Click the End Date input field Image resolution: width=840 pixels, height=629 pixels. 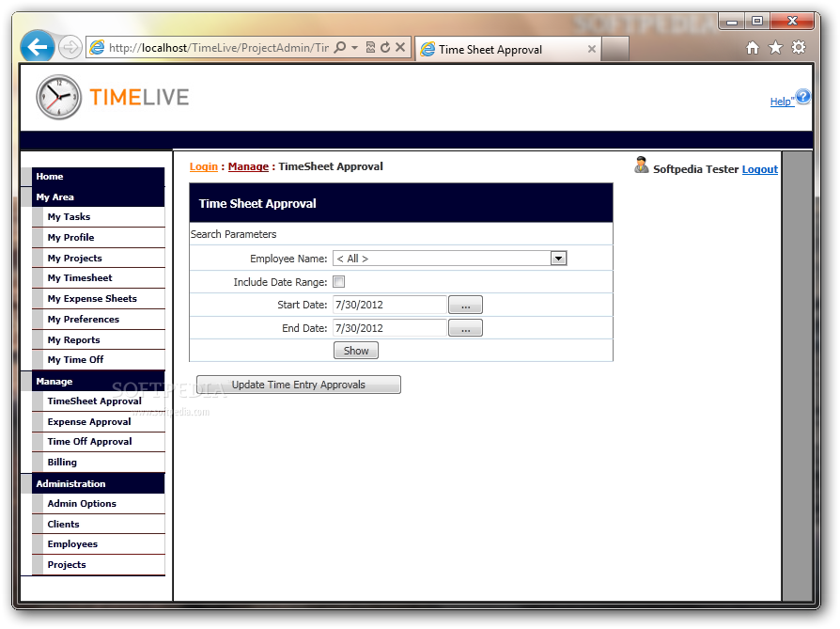pyautogui.click(x=390, y=327)
